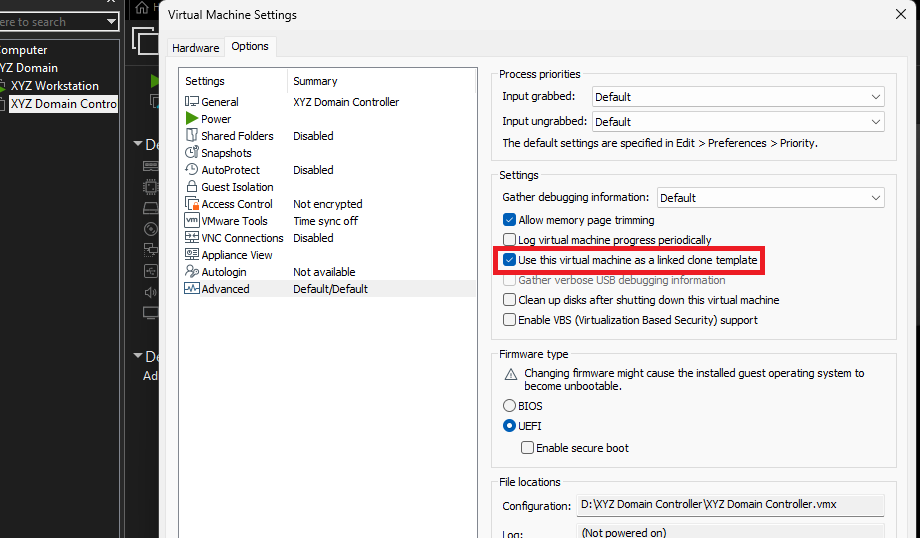Select XYZ Domain Contro... entry in library
920x538 pixels.
click(63, 104)
